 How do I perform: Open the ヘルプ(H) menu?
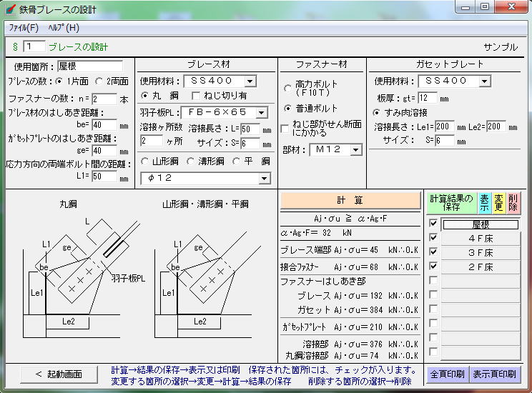point(64,28)
